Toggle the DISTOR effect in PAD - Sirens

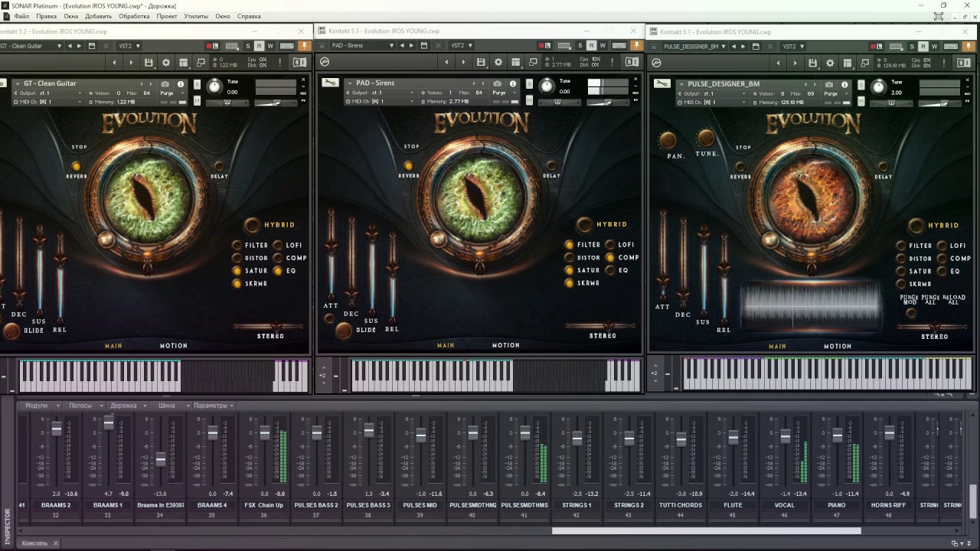coord(569,258)
